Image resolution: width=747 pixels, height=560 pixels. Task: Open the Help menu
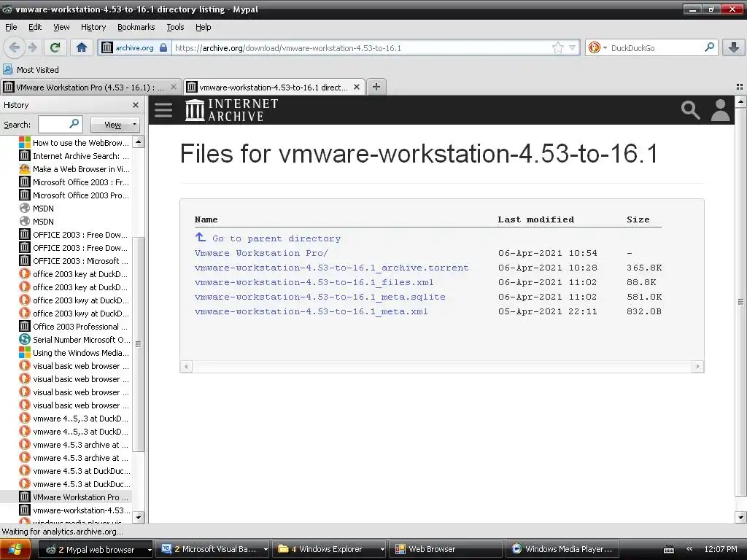[x=204, y=27]
